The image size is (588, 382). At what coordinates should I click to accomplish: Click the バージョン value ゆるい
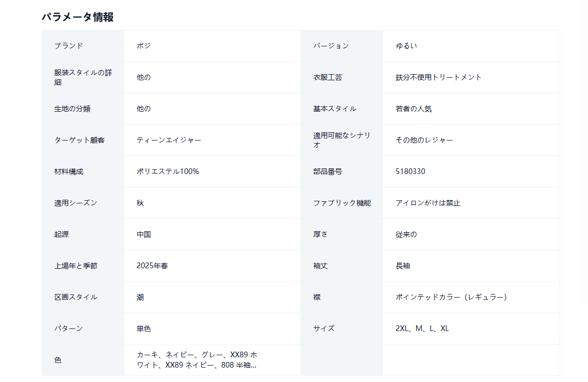tap(406, 46)
